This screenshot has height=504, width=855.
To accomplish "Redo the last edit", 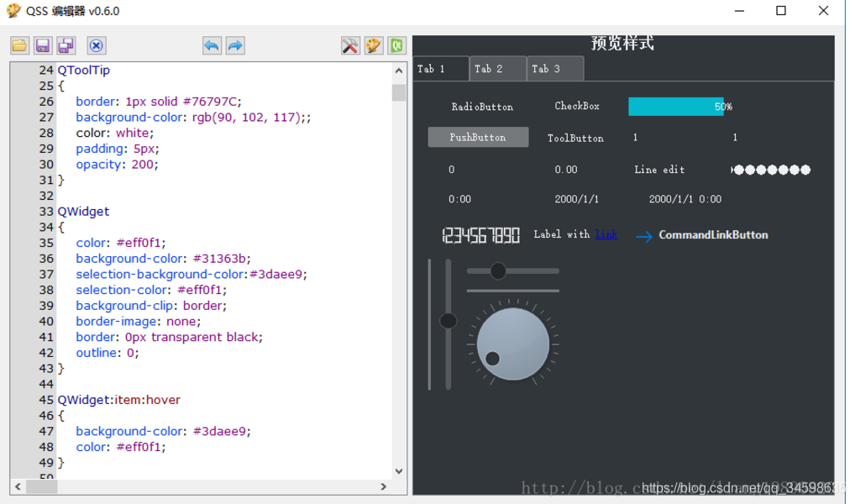I will tap(235, 45).
